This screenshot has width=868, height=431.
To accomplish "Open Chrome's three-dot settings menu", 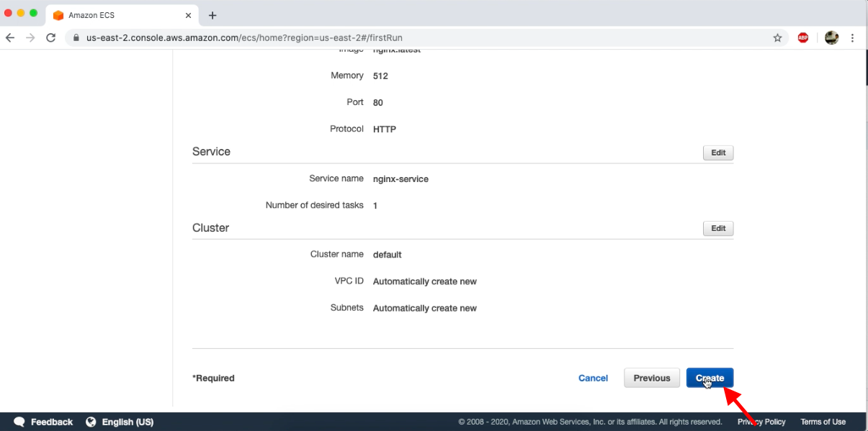I will coord(853,37).
